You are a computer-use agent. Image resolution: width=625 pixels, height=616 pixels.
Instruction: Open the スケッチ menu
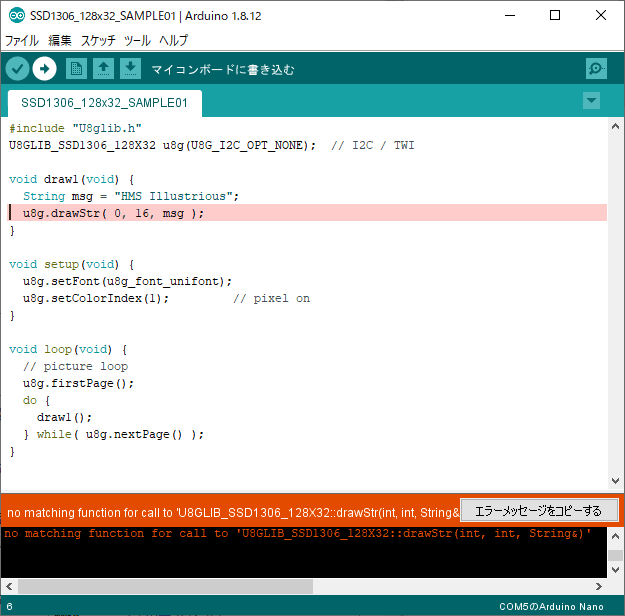click(98, 40)
